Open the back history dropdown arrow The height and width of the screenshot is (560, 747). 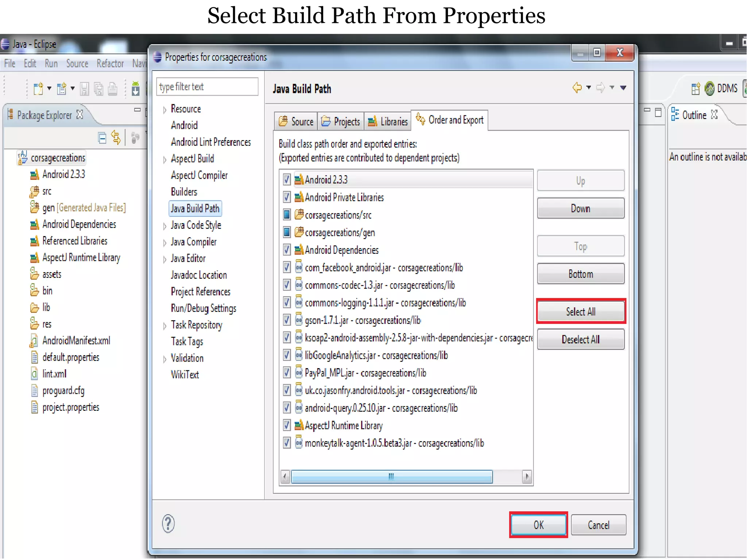coord(588,88)
